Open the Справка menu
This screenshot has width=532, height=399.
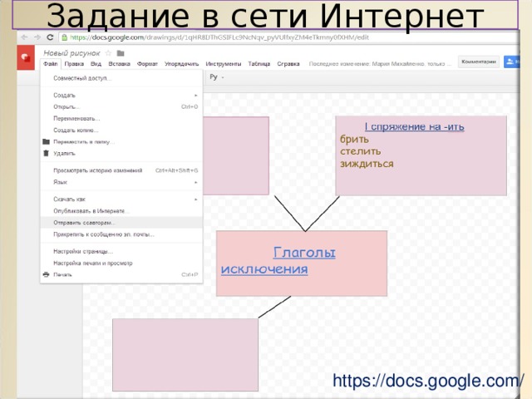(x=288, y=64)
